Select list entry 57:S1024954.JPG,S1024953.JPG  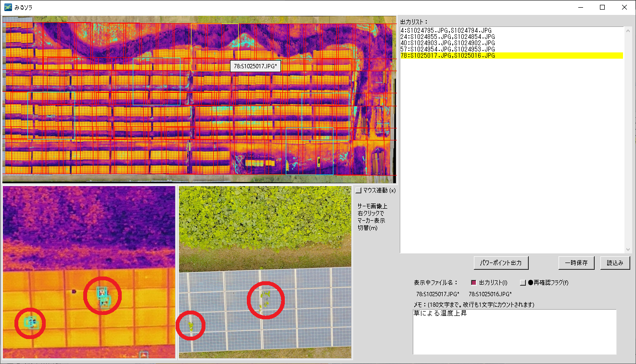click(511, 49)
